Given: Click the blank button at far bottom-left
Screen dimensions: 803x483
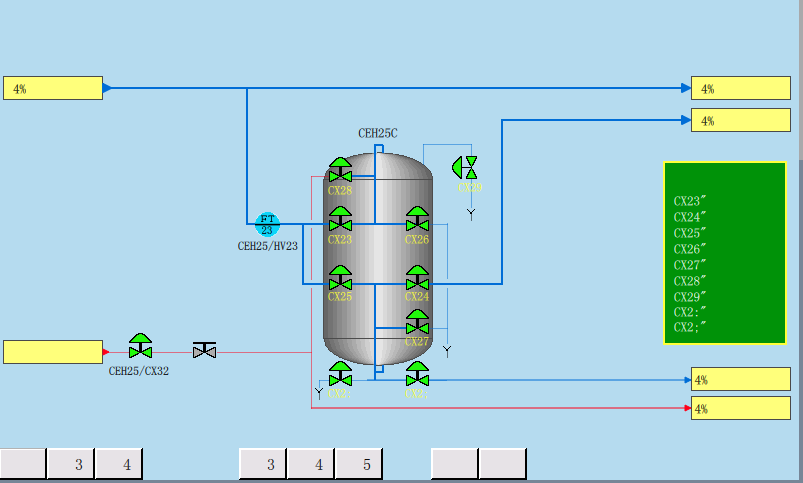Looking at the screenshot, I should click(23, 464).
